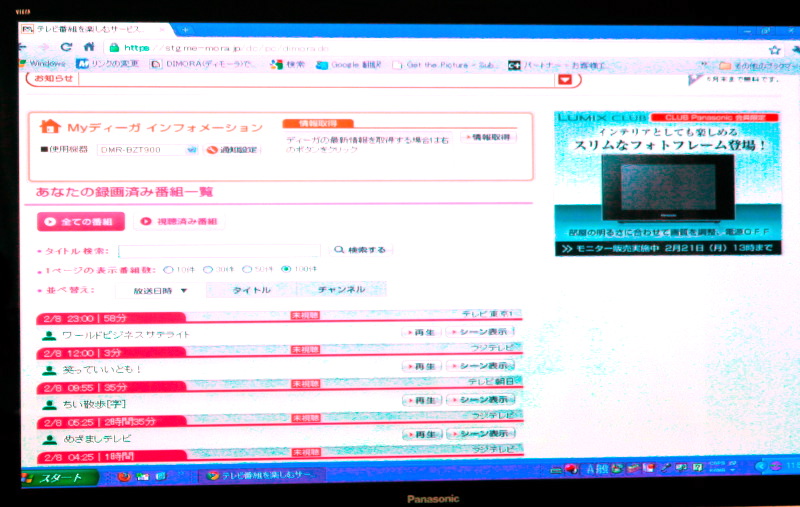
Task: Show scenes for 笑っていいとも！
Action: point(481,366)
